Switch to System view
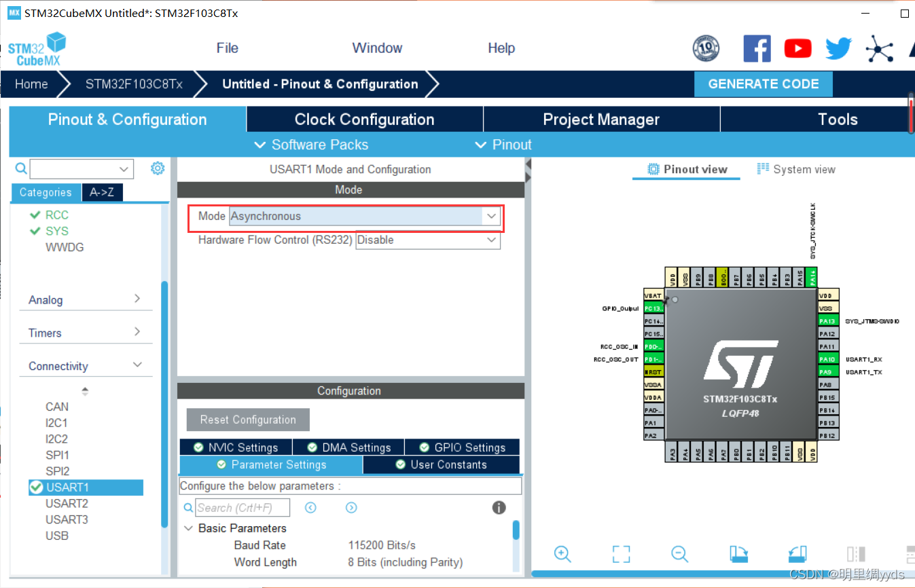The image size is (915, 588). [x=796, y=169]
